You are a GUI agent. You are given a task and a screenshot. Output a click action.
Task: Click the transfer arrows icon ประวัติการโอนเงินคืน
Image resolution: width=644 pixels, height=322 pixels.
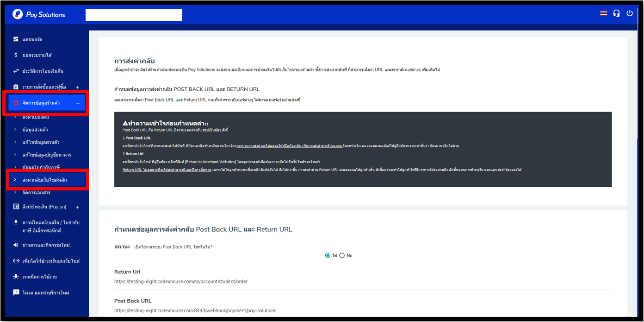pyautogui.click(x=16, y=71)
